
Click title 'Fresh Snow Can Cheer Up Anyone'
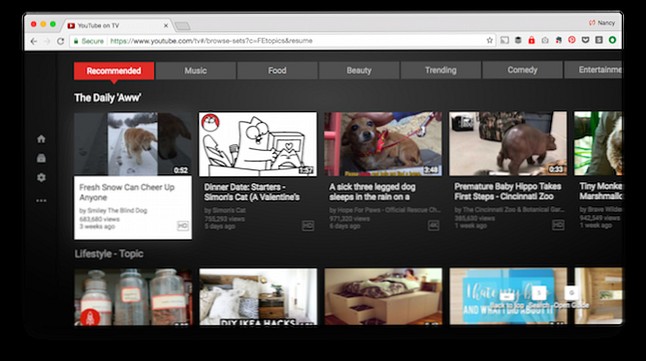pyautogui.click(x=127, y=192)
